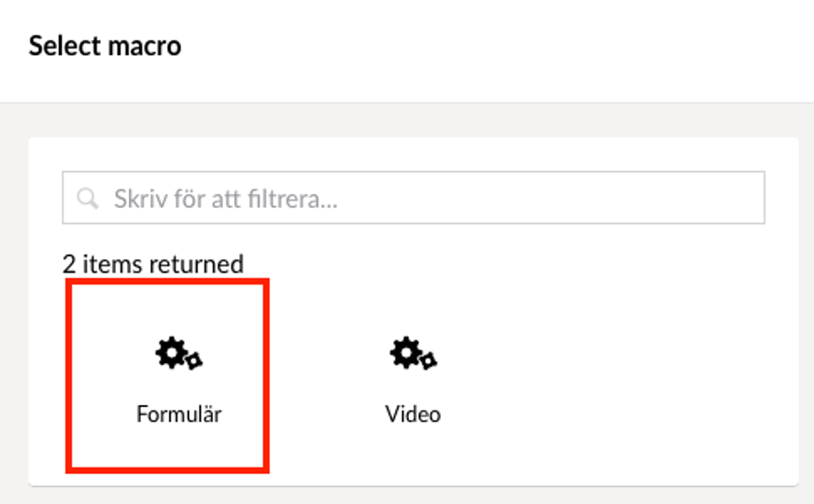
Task: Select the Formulär macro label
Action: (x=178, y=413)
